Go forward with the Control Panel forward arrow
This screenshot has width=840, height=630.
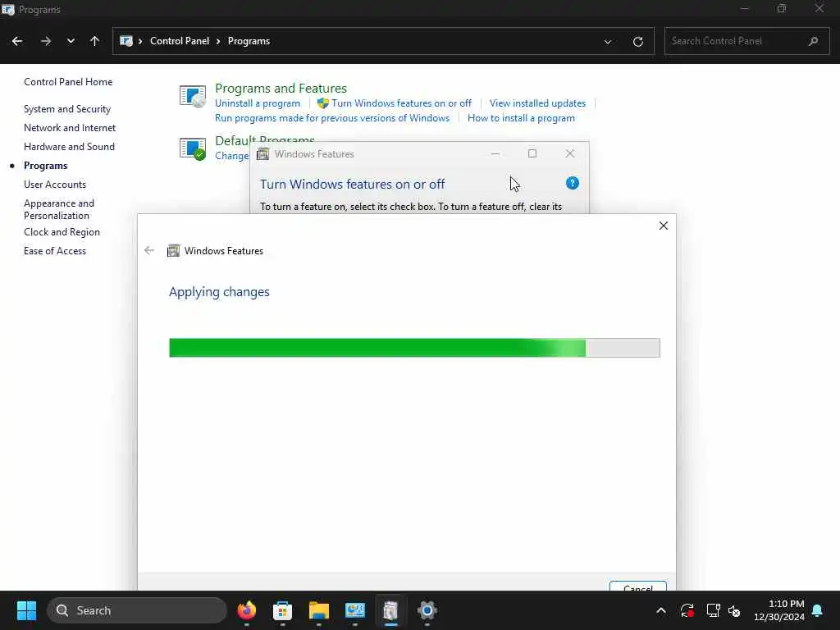point(46,41)
